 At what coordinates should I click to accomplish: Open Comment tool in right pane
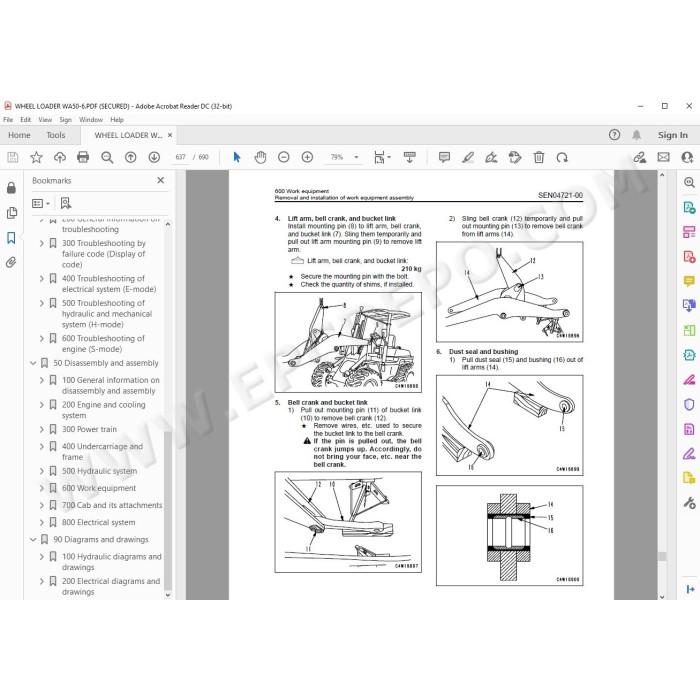[x=689, y=281]
